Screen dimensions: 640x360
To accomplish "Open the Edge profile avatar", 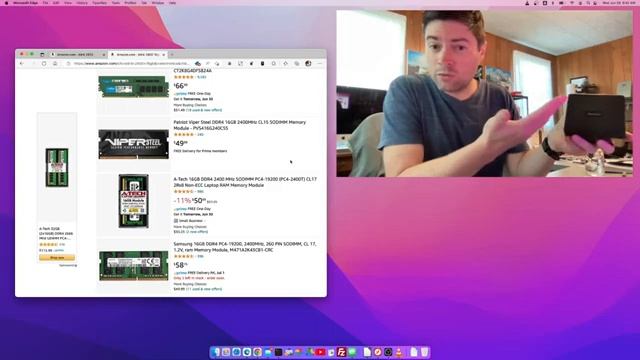I will click(308, 64).
